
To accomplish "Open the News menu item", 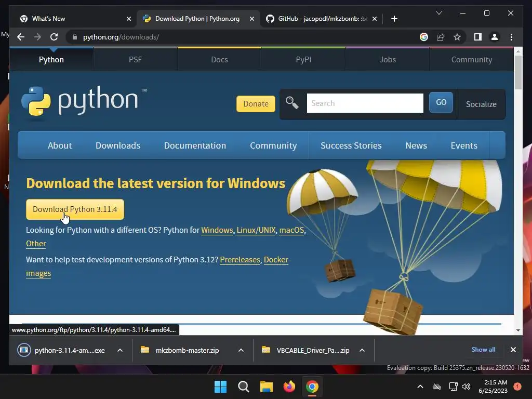I will [416, 145].
